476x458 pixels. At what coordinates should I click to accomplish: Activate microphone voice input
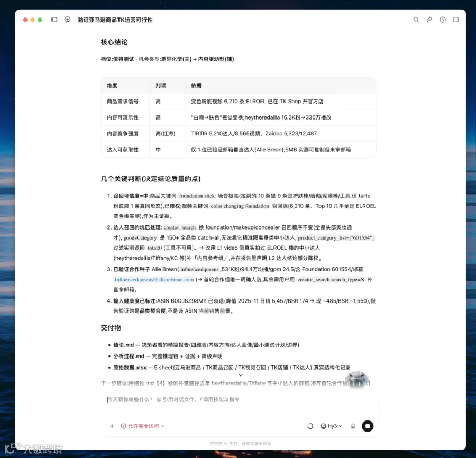[x=353, y=426]
